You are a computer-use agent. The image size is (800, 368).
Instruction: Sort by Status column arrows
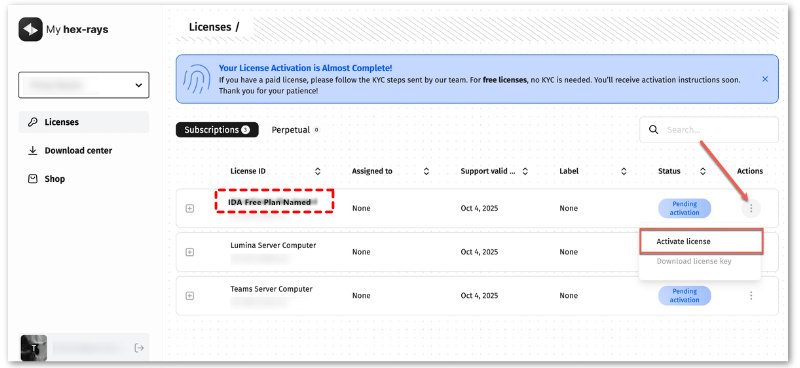[x=703, y=171]
